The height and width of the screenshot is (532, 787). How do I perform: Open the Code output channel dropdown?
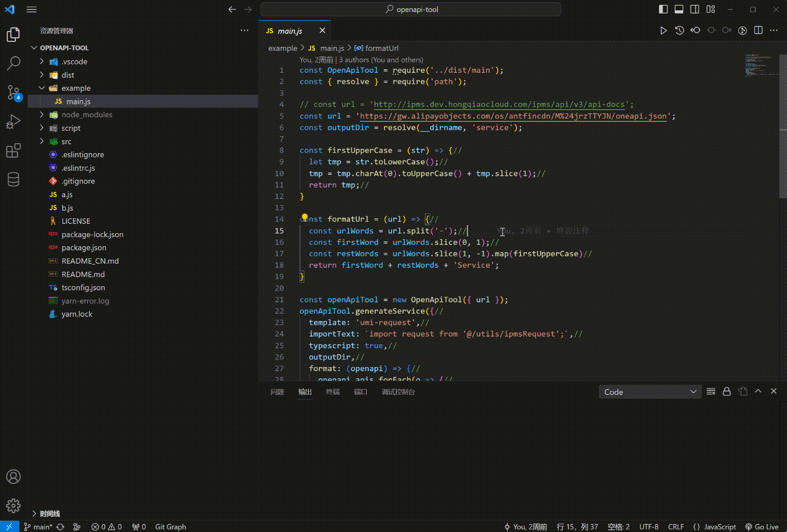(x=650, y=392)
